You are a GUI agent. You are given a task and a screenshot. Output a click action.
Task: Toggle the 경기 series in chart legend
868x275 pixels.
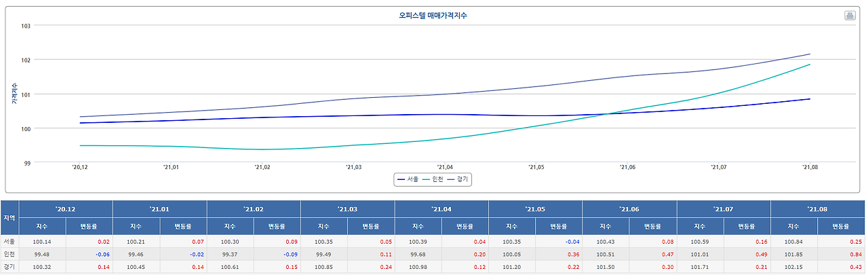tap(458, 179)
